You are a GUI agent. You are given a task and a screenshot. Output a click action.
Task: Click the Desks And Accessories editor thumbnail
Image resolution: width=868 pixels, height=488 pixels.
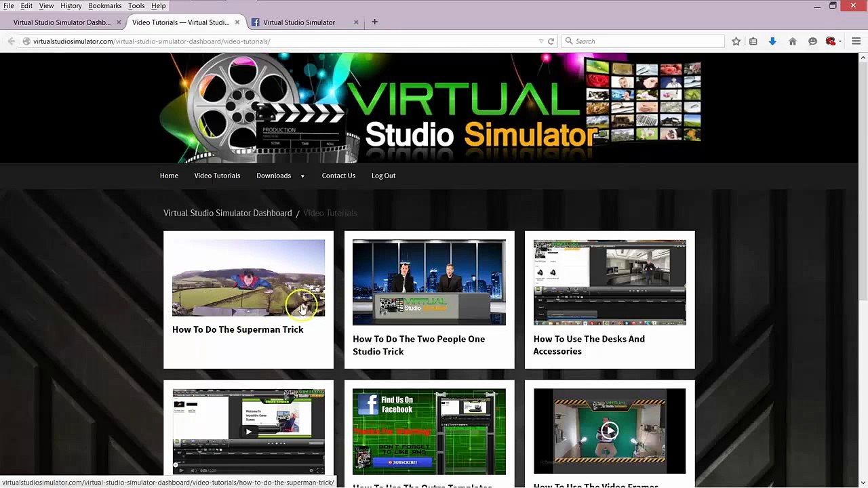(x=610, y=282)
